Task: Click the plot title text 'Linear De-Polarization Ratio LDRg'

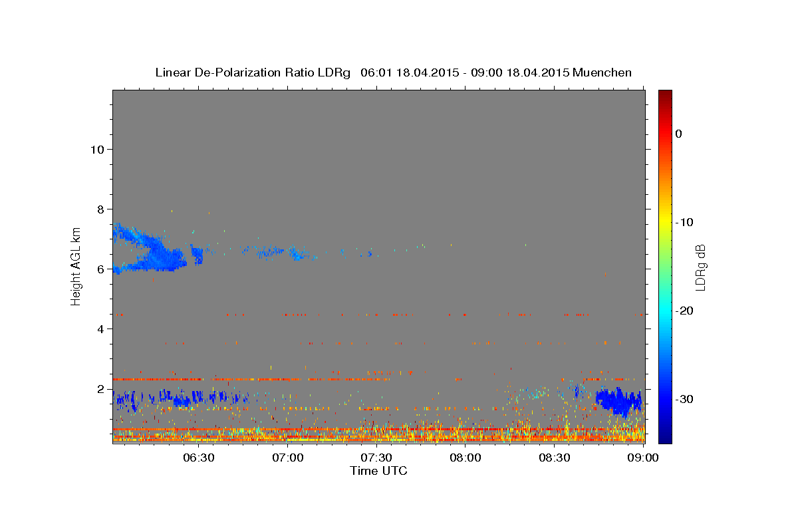Action: click(x=253, y=72)
